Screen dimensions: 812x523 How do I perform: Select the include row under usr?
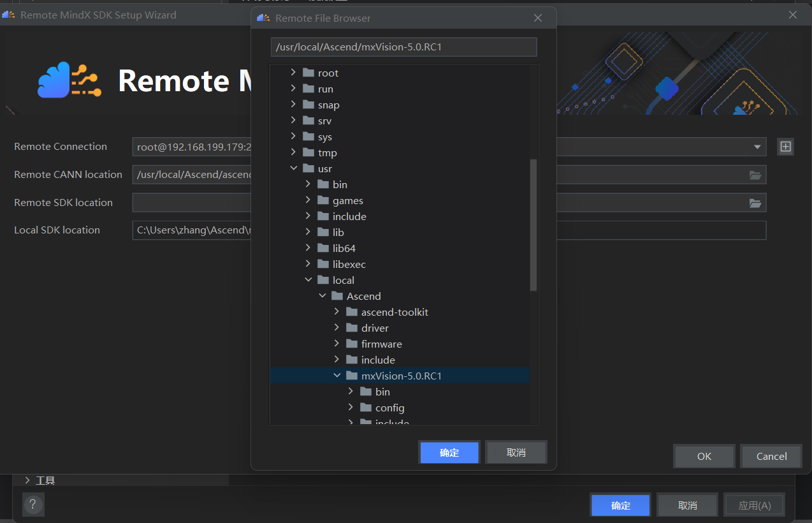[400, 216]
